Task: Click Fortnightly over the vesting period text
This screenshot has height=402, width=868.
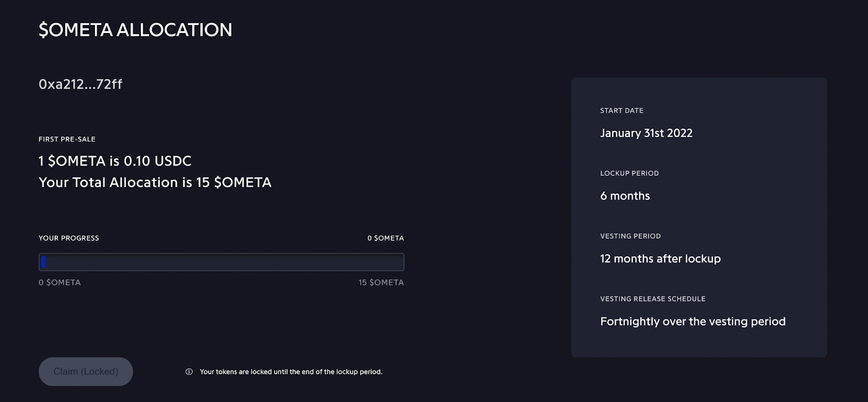Action: click(693, 322)
